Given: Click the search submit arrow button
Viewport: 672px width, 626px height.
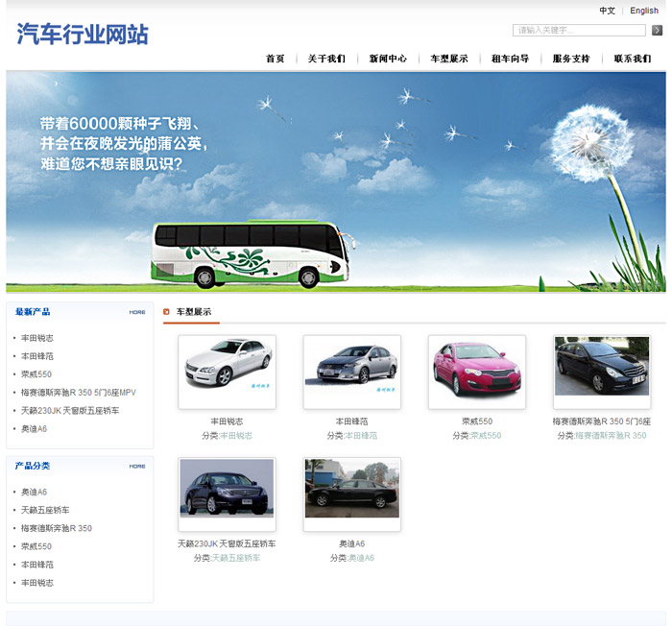Looking at the screenshot, I should pos(657,31).
